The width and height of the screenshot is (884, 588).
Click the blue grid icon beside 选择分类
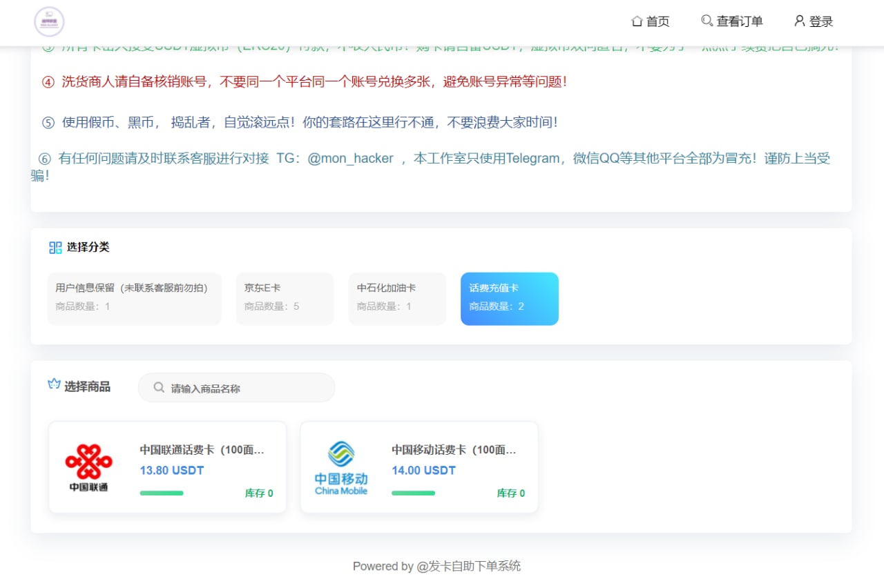tap(55, 248)
